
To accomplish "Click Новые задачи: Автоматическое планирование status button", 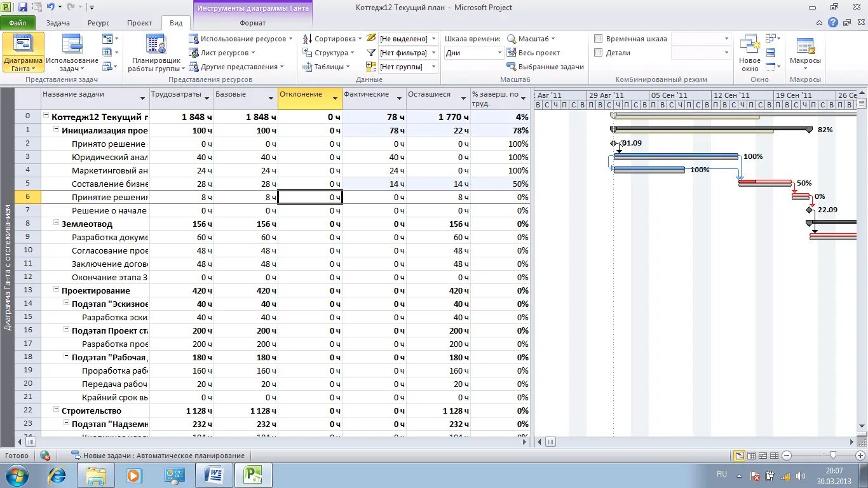I will (158, 456).
